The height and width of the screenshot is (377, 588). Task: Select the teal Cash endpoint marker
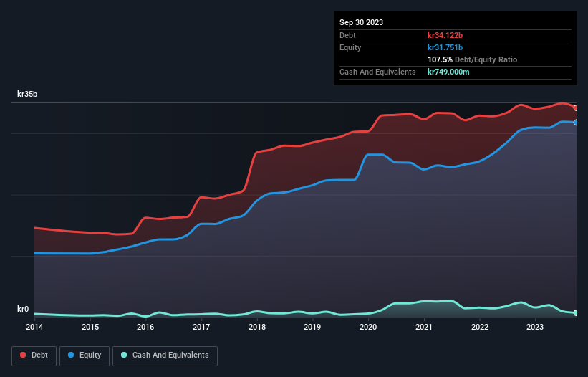[576, 313]
